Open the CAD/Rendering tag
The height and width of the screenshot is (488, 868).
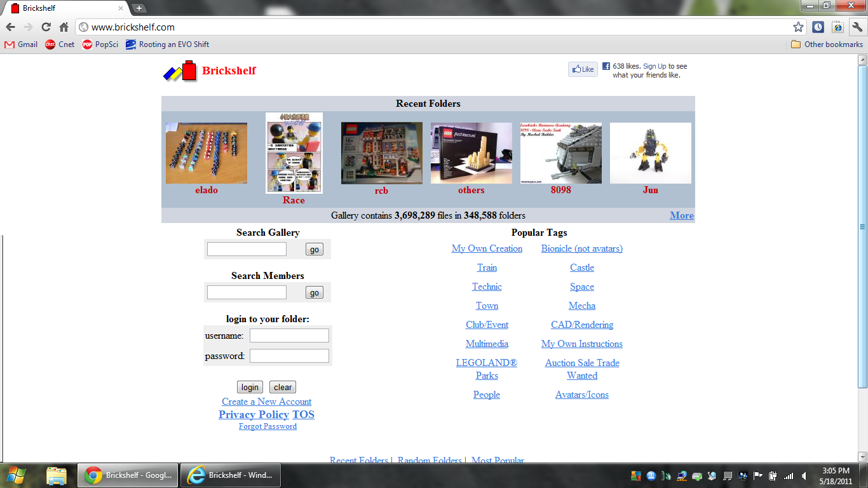pos(582,325)
